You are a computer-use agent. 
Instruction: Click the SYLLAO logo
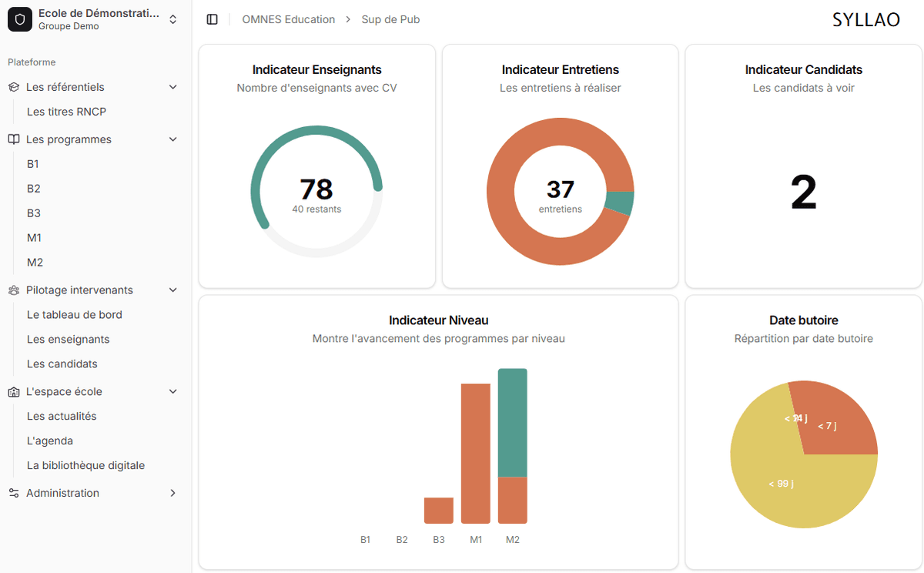865,20
